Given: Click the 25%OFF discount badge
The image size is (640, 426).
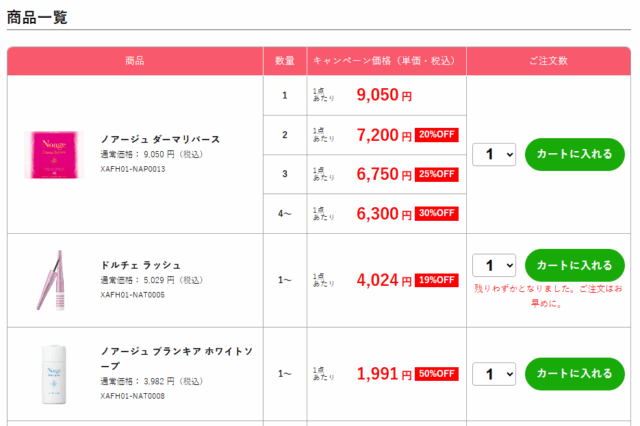Looking at the screenshot, I should pyautogui.click(x=437, y=174).
